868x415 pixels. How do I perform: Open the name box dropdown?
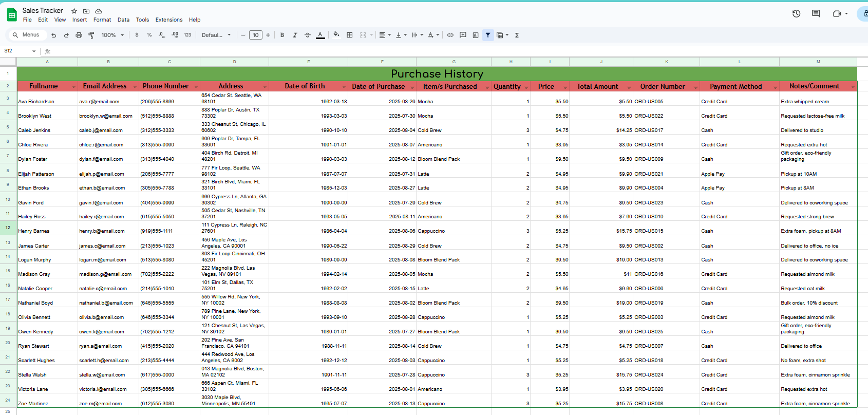click(x=34, y=51)
